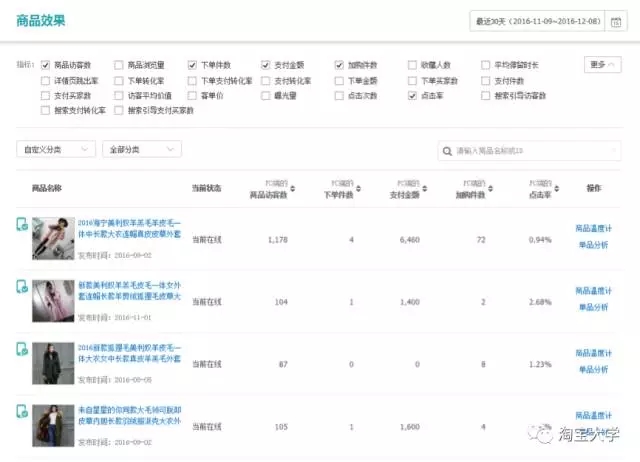Image resolution: width=640 pixels, height=462 pixels.
Task: Click device icon of product published 2016-09-02 with 1,178 visitors
Action: 22,224
